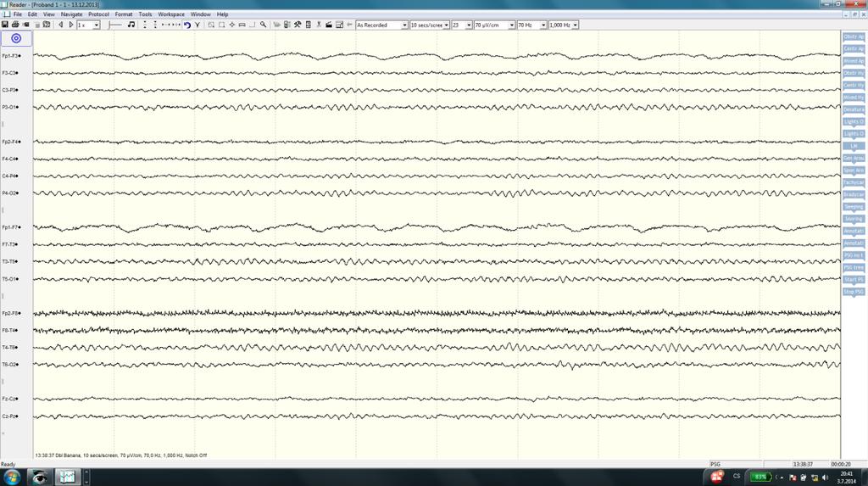Click the Denatura event button

853,109
